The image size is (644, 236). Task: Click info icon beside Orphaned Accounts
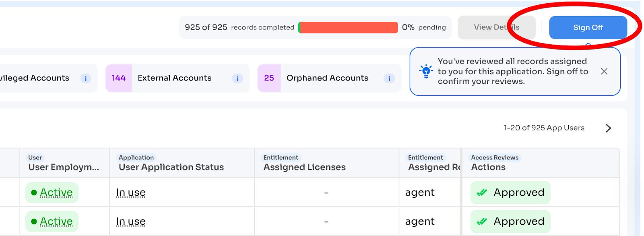(x=389, y=79)
